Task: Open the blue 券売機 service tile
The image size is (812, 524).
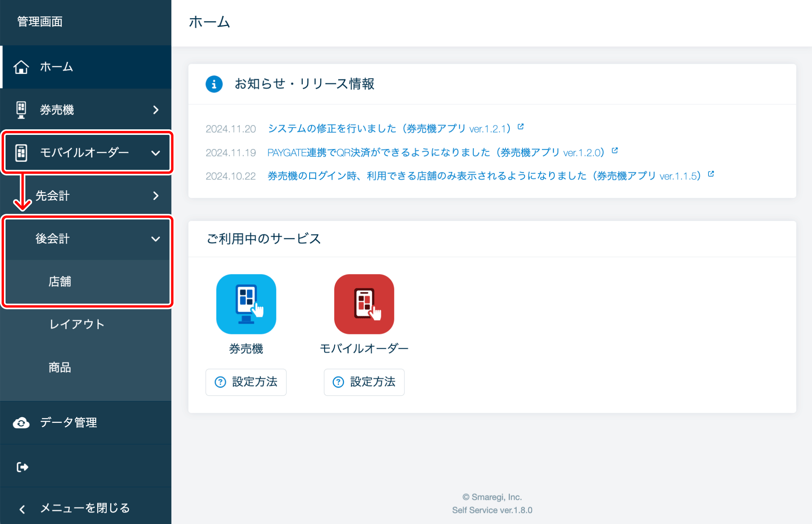Action: click(x=246, y=304)
